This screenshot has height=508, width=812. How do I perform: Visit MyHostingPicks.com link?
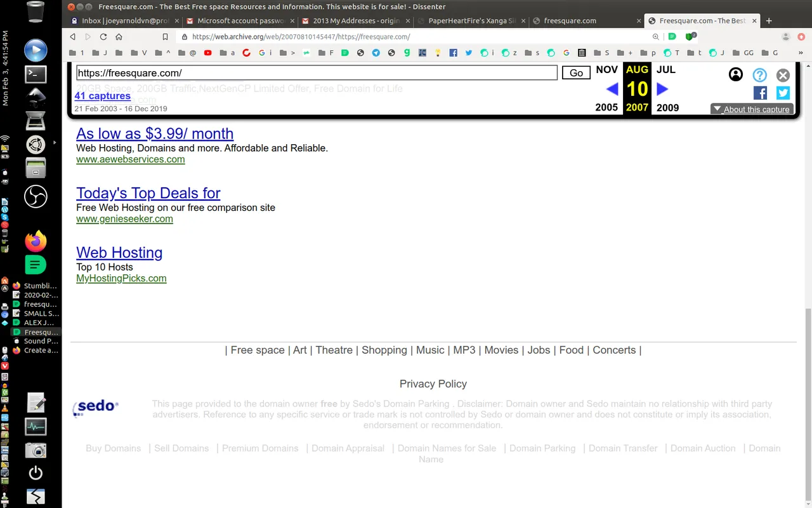pos(121,278)
